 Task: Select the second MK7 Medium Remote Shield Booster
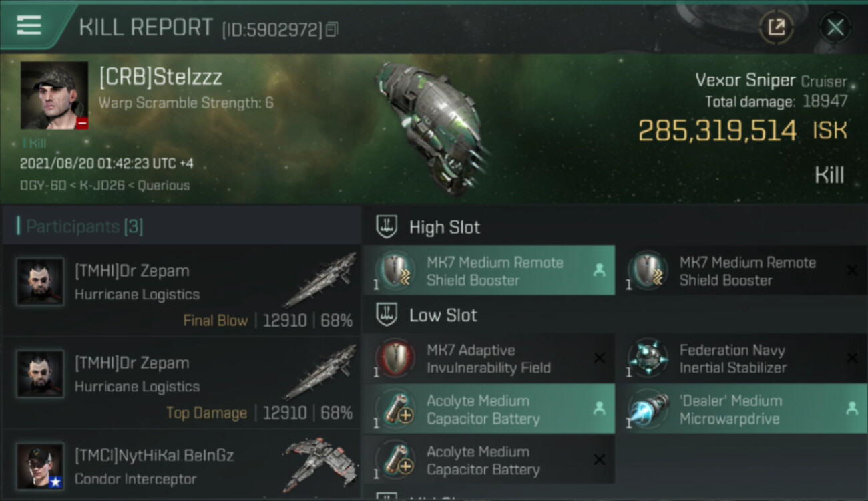click(741, 271)
